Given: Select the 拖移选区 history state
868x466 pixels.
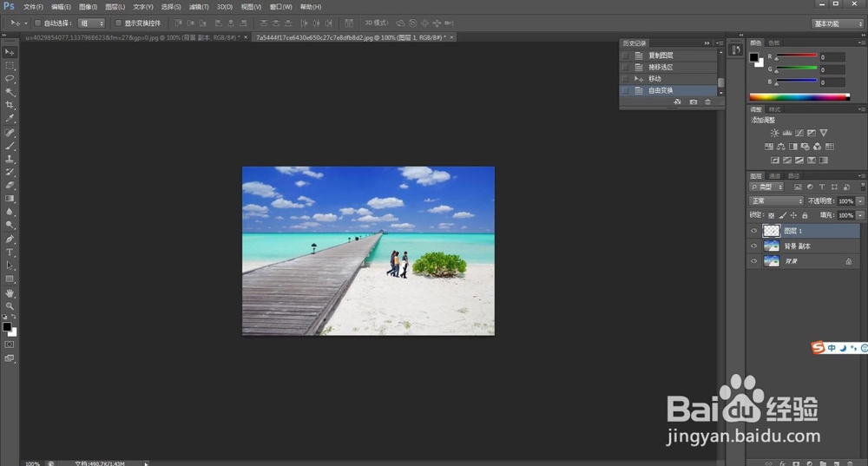Looking at the screenshot, I should tap(668, 67).
